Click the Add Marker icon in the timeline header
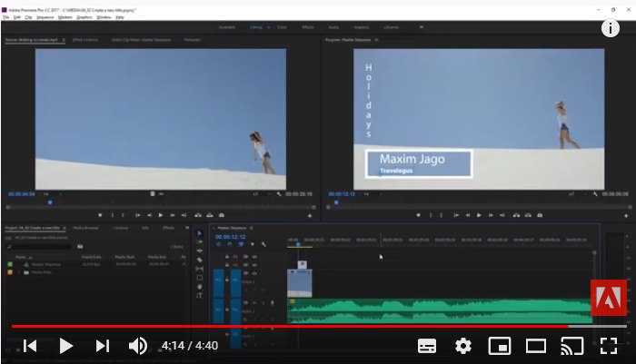Screen dimensions: 636x364 253,244
